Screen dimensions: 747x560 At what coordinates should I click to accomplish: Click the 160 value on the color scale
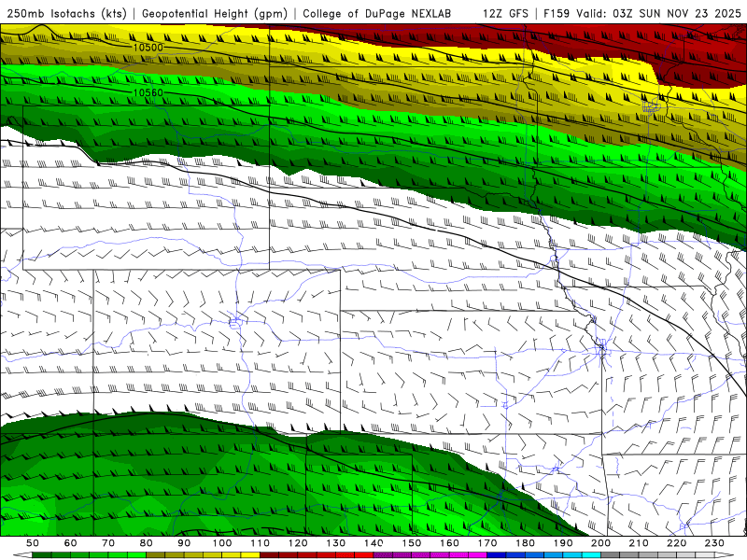(449, 543)
